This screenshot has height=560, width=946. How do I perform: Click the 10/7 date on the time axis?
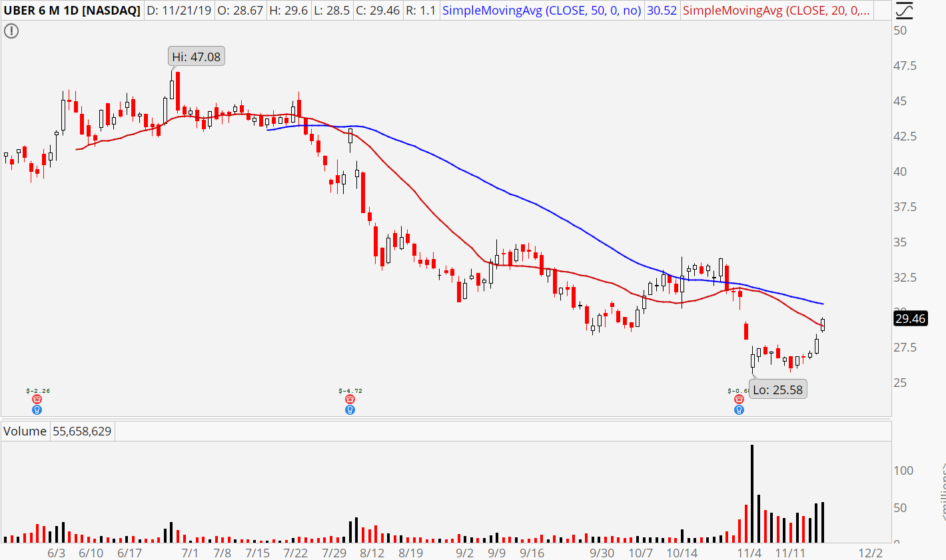pyautogui.click(x=641, y=553)
